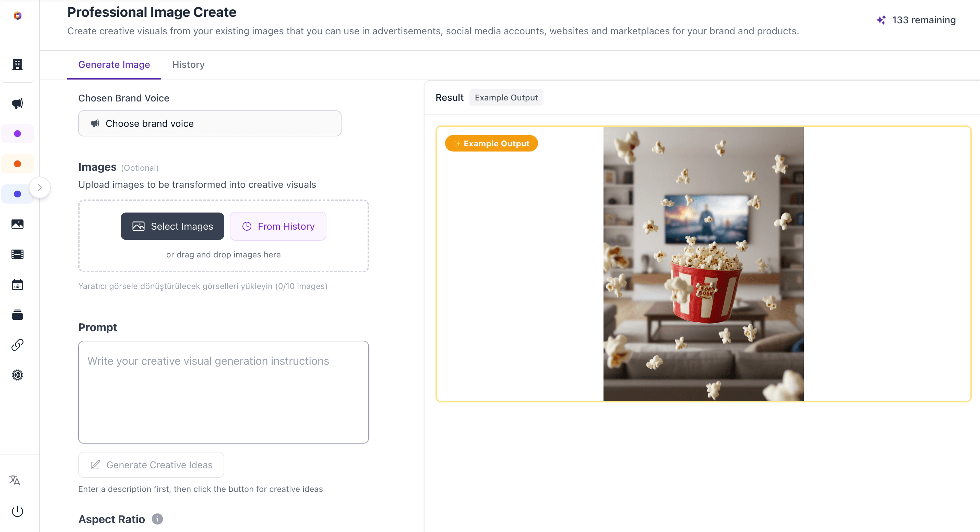The width and height of the screenshot is (980, 532).
Task: Click the Select Images button
Action: click(x=172, y=226)
